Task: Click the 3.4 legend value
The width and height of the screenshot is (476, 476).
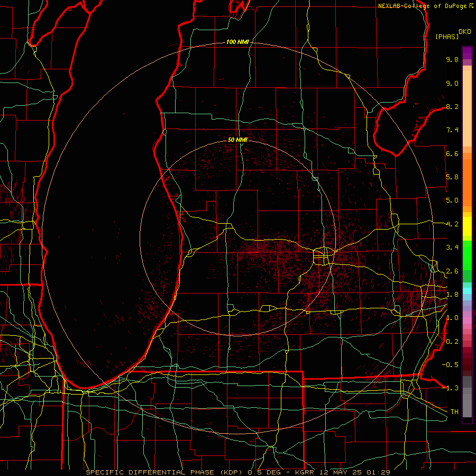Action: pyautogui.click(x=452, y=248)
